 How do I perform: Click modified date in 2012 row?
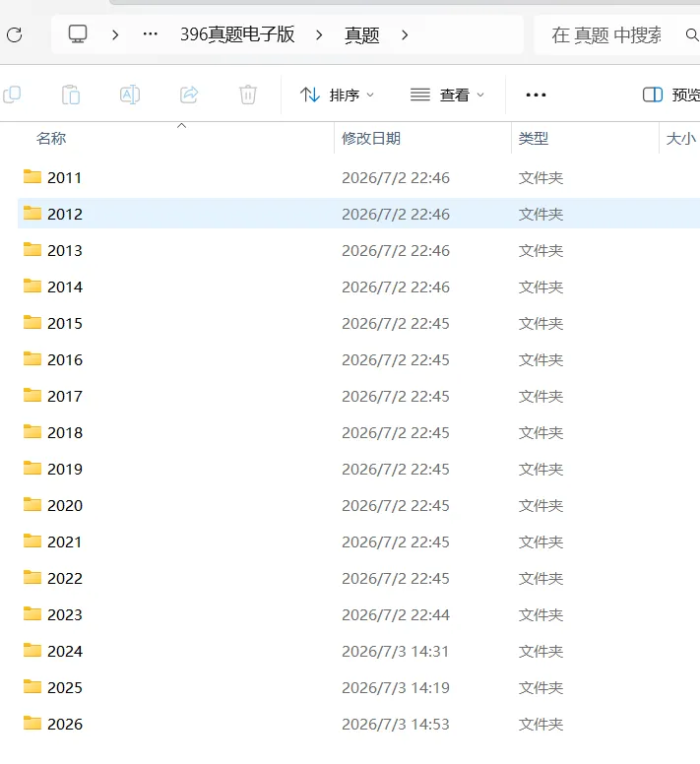point(395,215)
